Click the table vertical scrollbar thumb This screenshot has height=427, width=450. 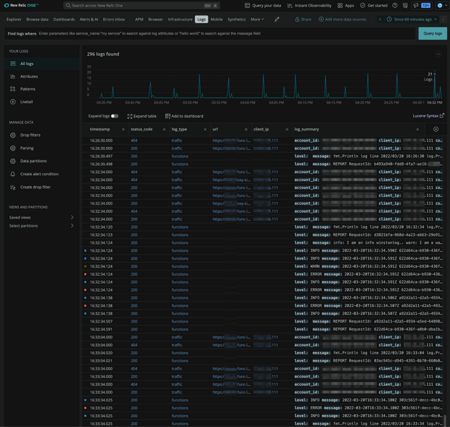445,420
